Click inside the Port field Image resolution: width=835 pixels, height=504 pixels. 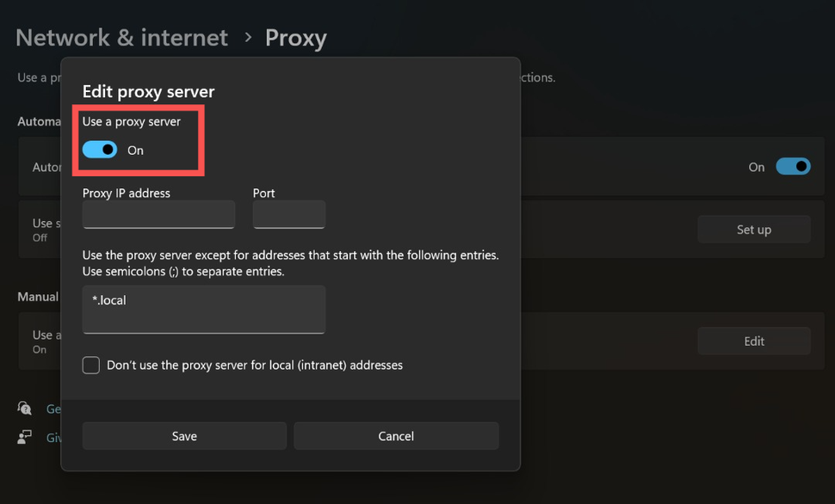click(x=288, y=214)
